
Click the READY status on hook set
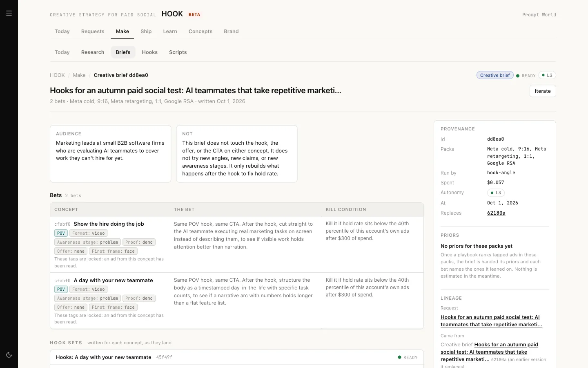tap(408, 357)
